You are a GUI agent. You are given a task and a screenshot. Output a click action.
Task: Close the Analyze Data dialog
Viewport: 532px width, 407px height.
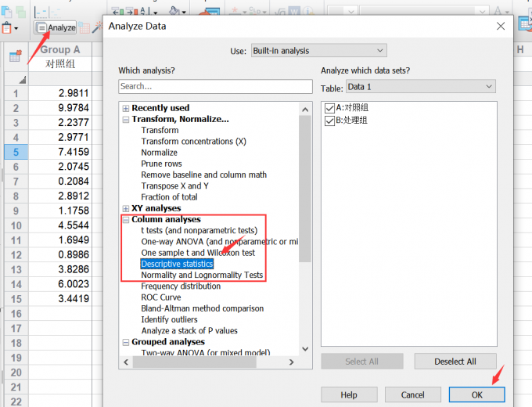point(501,27)
